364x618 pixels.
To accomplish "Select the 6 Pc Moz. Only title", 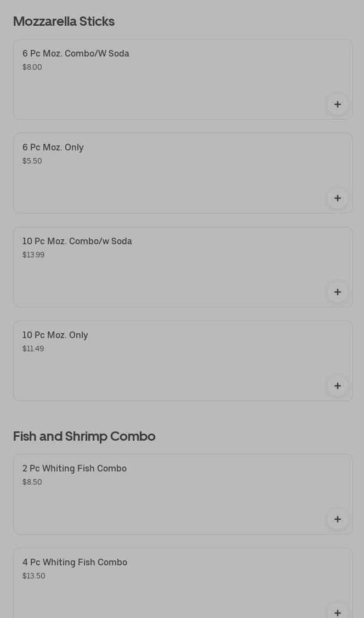I will [53, 148].
